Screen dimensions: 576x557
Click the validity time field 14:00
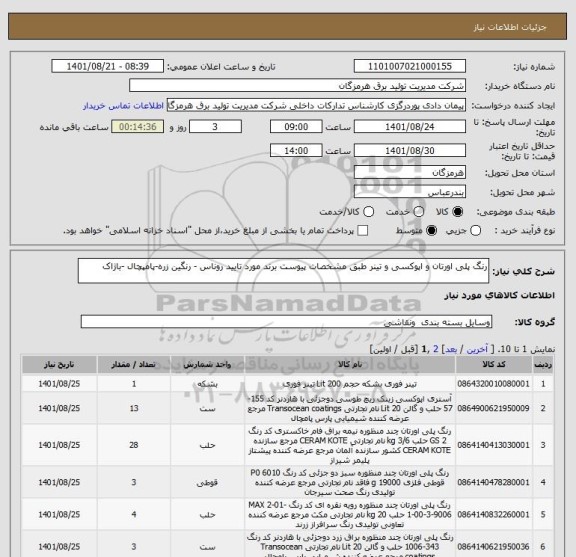pos(296,151)
